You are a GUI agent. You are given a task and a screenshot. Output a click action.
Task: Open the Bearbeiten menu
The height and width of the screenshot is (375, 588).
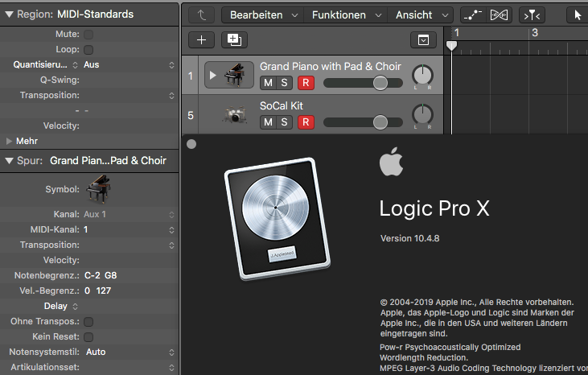[263, 15]
